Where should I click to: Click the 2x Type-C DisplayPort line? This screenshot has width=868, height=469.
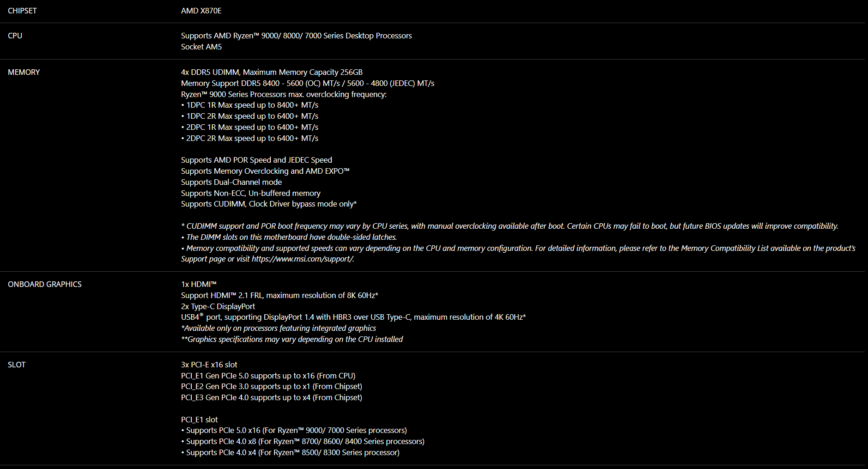(x=218, y=306)
